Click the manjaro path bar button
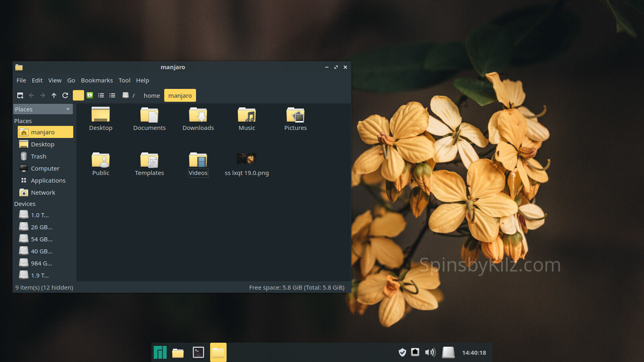Image resolution: width=644 pixels, height=362 pixels. pos(180,96)
